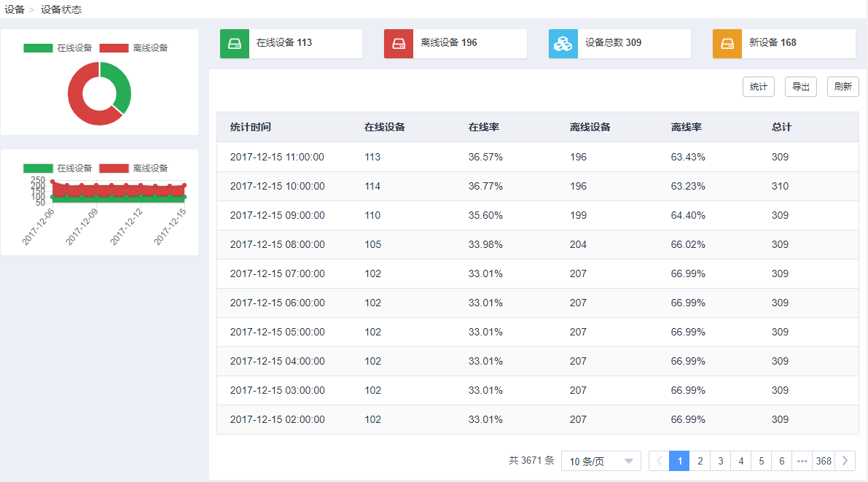Jump to last page 368
868x482 pixels.
824,461
